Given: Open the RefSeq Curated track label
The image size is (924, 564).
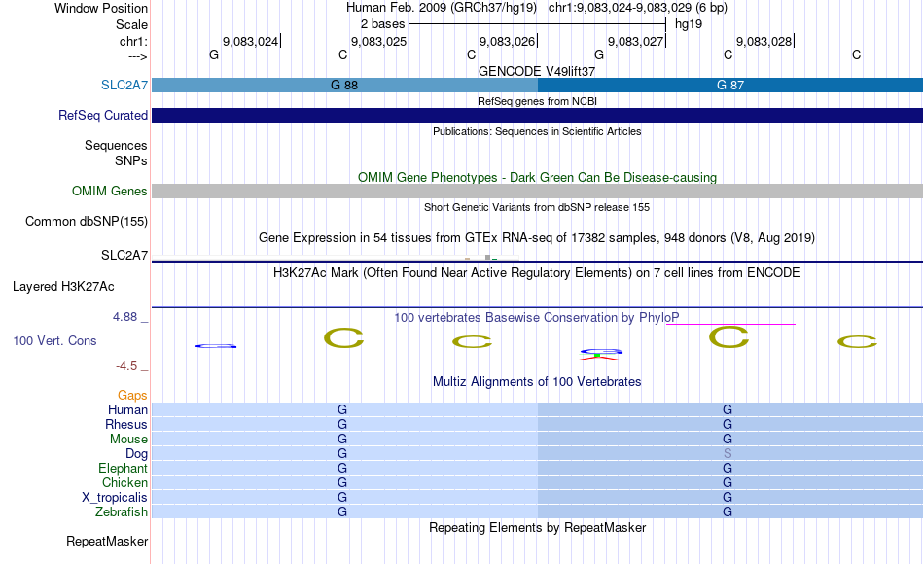Looking at the screenshot, I should [x=103, y=115].
